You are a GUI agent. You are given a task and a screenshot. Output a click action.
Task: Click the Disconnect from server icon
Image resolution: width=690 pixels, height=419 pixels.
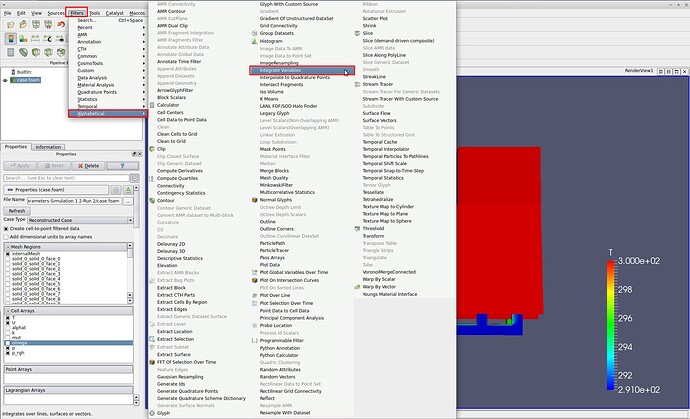pyautogui.click(x=48, y=25)
